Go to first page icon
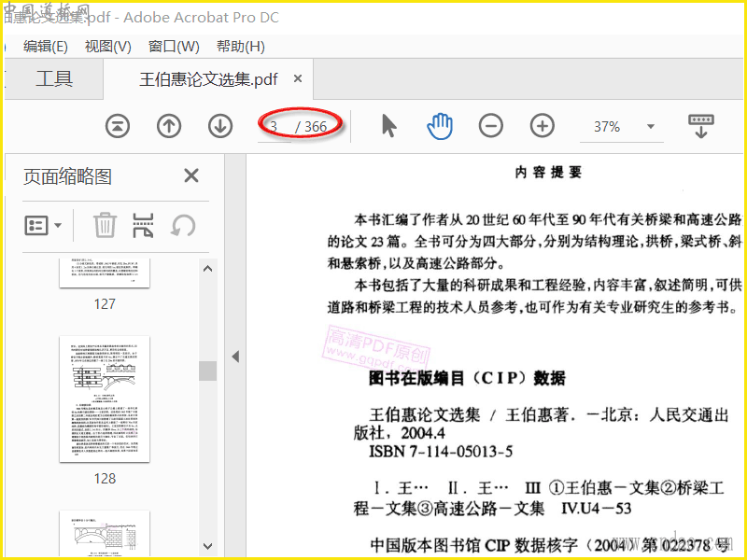Image resolution: width=747 pixels, height=560 pixels. click(x=118, y=126)
